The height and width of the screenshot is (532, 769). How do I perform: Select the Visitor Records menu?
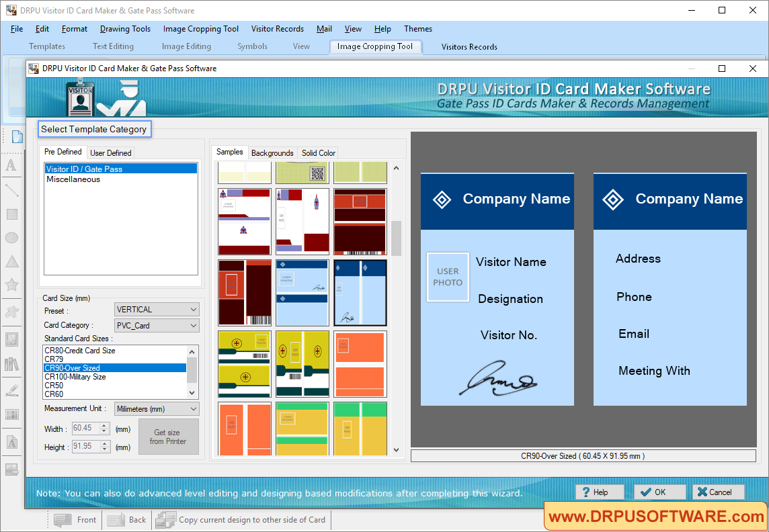pyautogui.click(x=277, y=29)
